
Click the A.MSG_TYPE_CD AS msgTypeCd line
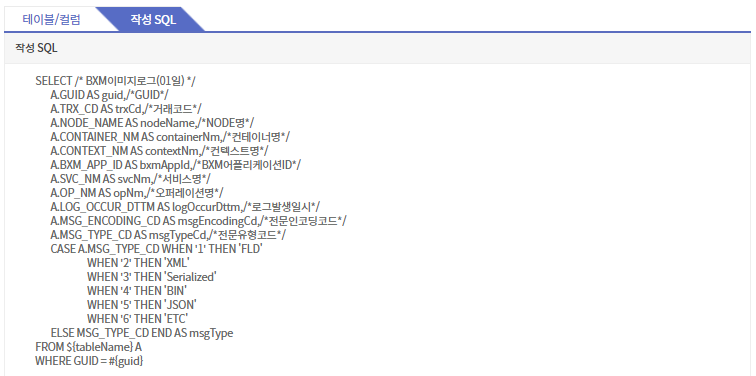(168, 235)
